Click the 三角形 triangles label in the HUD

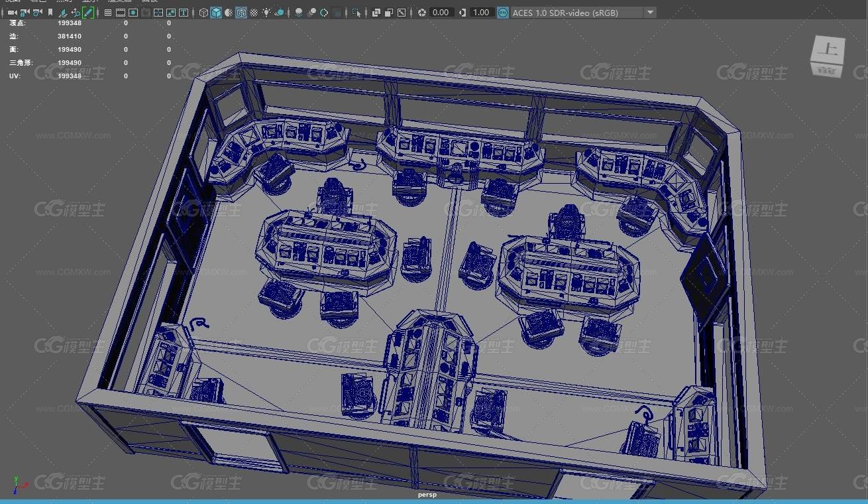pyautogui.click(x=21, y=63)
